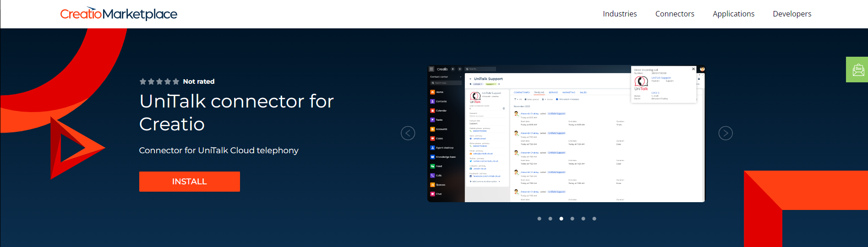This screenshot has width=868, height=247.
Task: Select the last carousel dot indicator
Action: (x=594, y=219)
